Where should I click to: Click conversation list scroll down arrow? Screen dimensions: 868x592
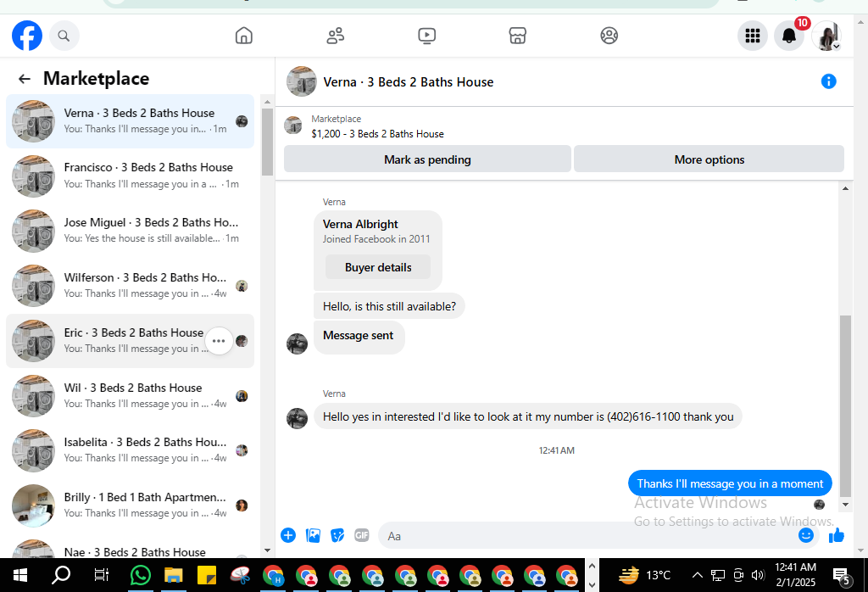[267, 550]
